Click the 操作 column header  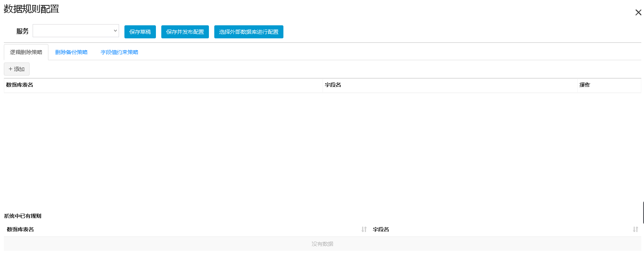tap(584, 85)
